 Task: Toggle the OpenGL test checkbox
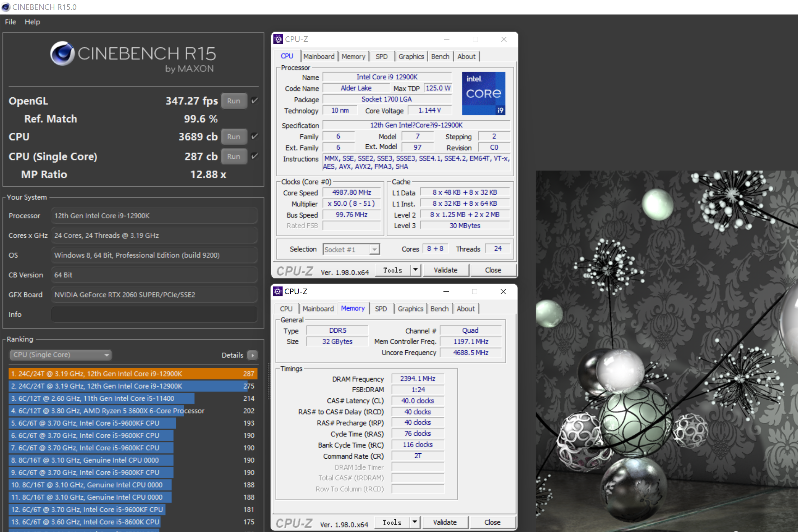tap(254, 101)
